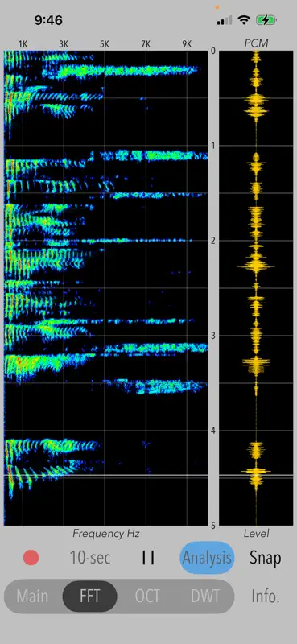The image size is (297, 644).
Task: Switch to the OCT tab
Action: point(147,597)
